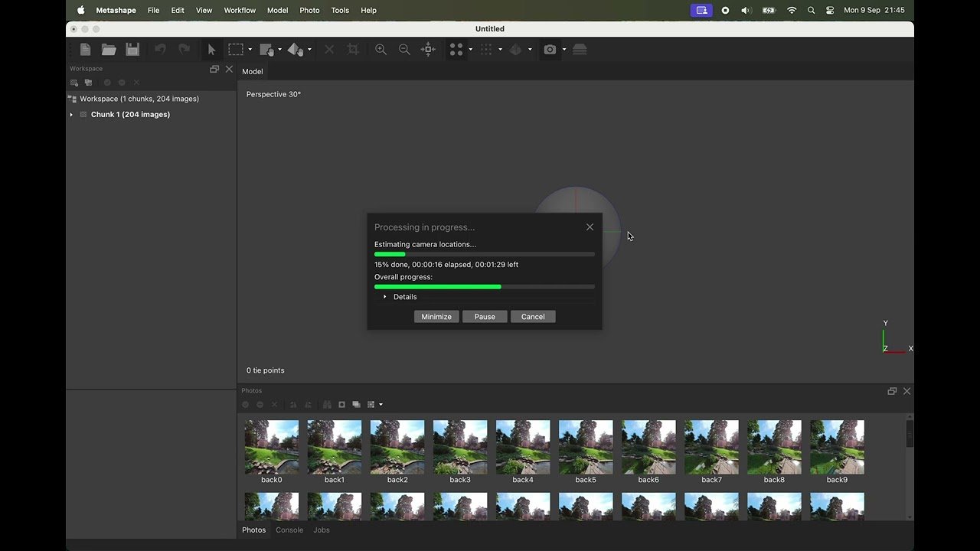The height and width of the screenshot is (551, 980).
Task: Click the Open project folder icon
Action: (x=109, y=50)
